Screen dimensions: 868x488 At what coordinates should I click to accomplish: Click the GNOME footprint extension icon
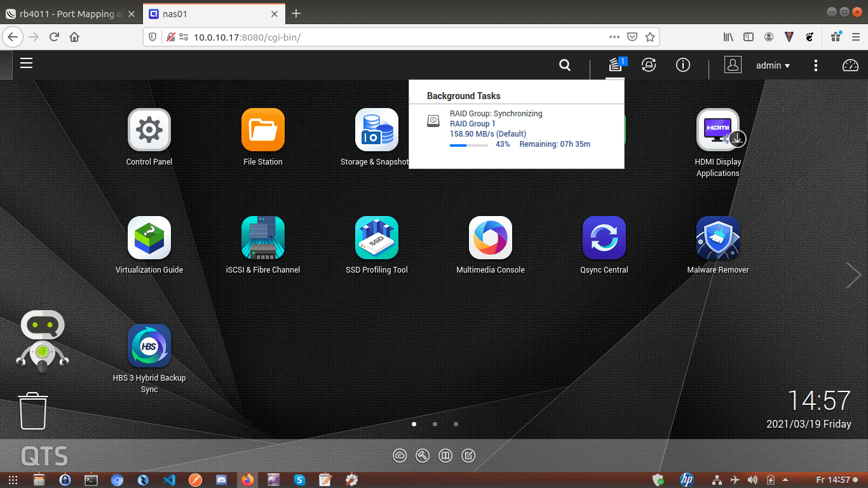[810, 37]
